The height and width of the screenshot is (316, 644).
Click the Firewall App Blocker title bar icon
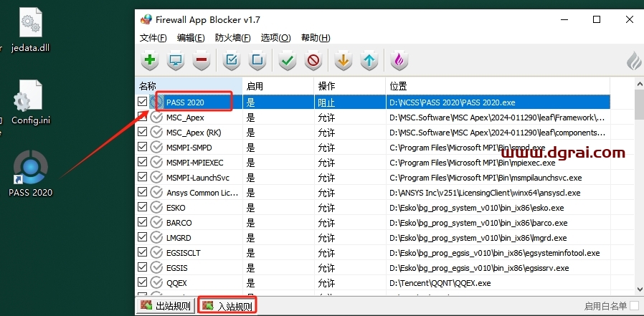pyautogui.click(x=146, y=19)
